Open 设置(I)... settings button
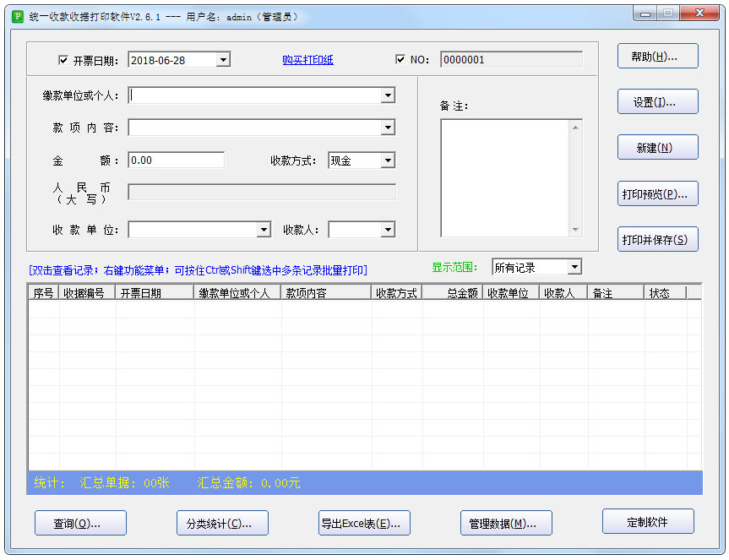 [657, 101]
